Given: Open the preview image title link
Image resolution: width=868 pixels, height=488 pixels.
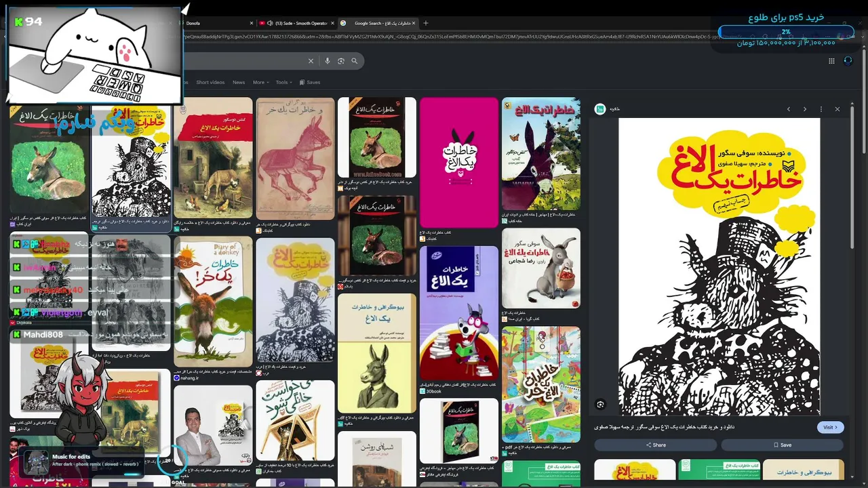Looking at the screenshot, I should point(664,428).
